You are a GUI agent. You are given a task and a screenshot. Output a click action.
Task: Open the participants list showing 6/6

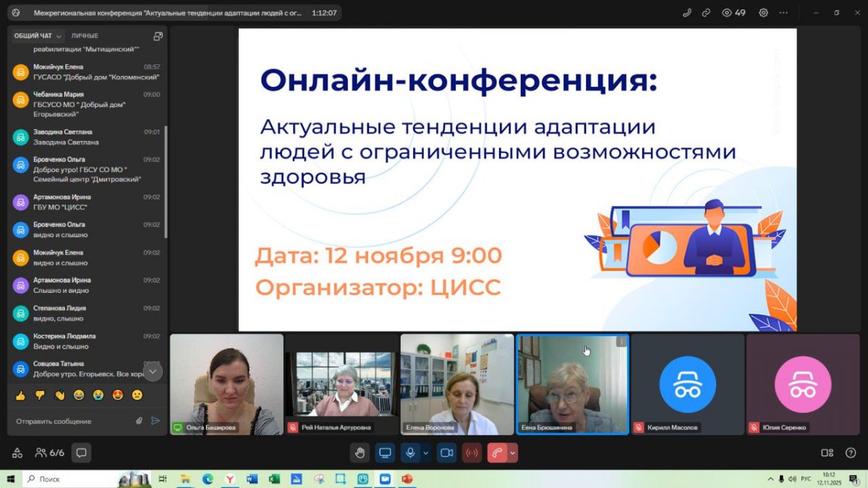(50, 453)
